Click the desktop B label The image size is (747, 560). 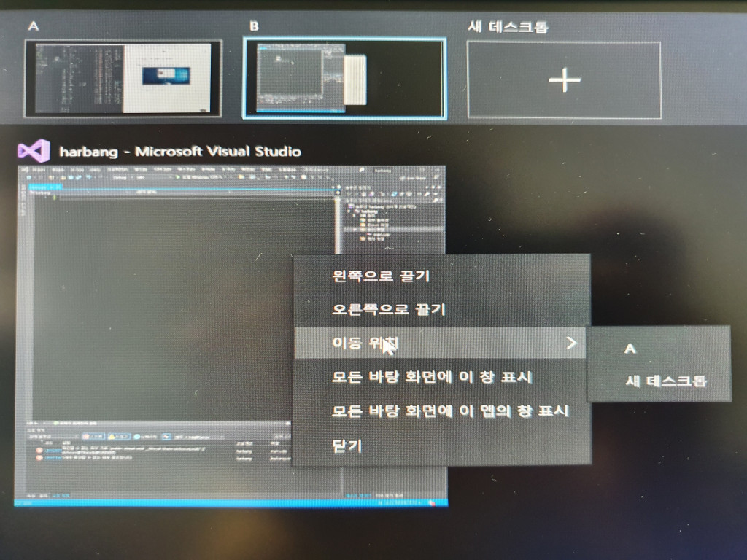(255, 26)
